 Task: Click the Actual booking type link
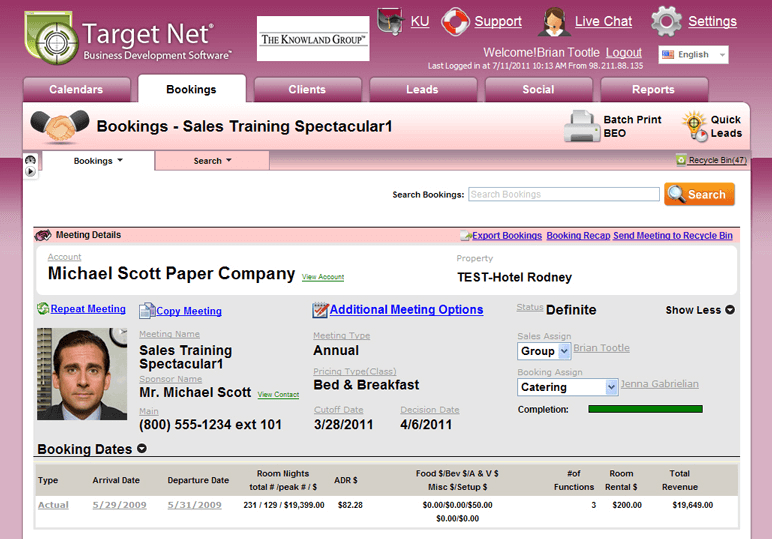[53, 505]
